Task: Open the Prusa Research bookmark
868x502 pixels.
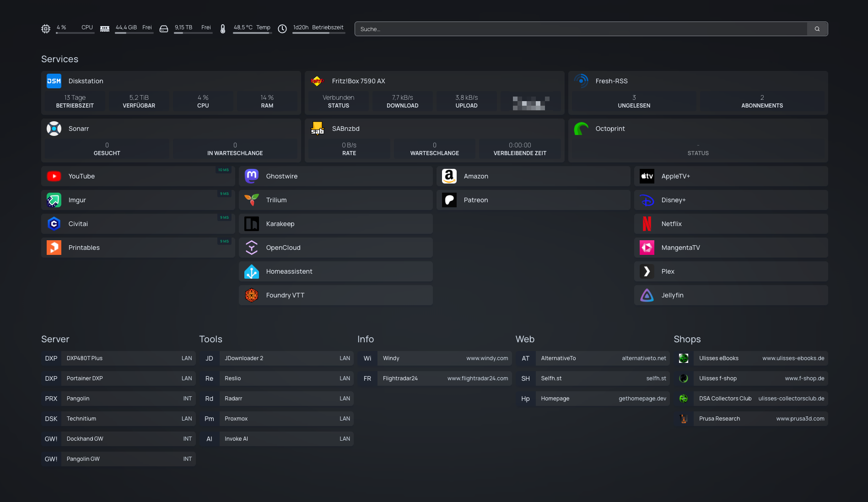Action: pos(751,419)
